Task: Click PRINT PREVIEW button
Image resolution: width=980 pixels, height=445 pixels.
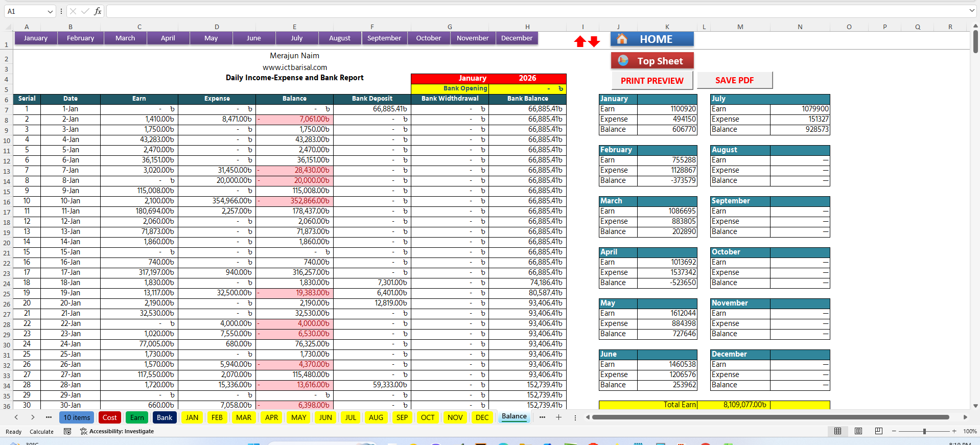Action: pos(652,80)
